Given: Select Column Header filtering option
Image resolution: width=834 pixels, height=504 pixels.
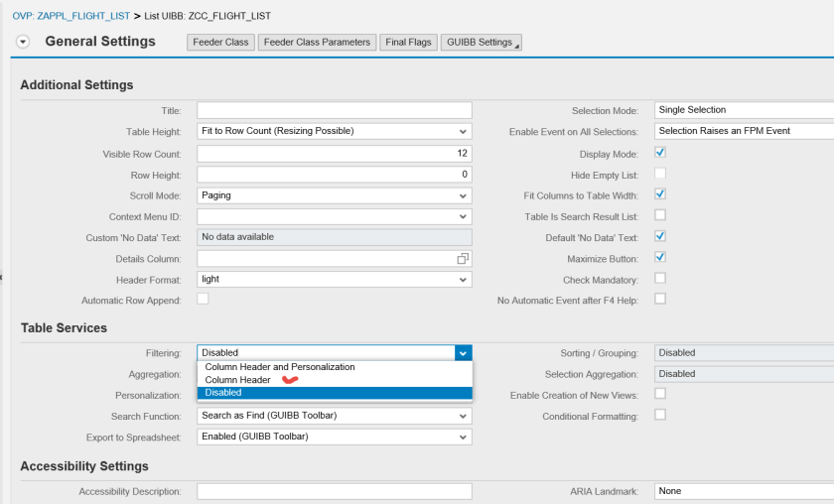Looking at the screenshot, I should tap(237, 380).
